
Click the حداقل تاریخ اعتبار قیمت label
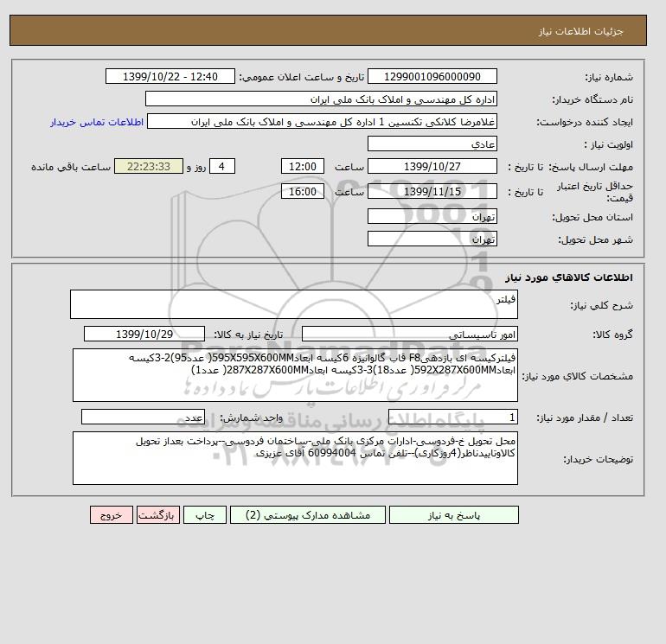595,192
